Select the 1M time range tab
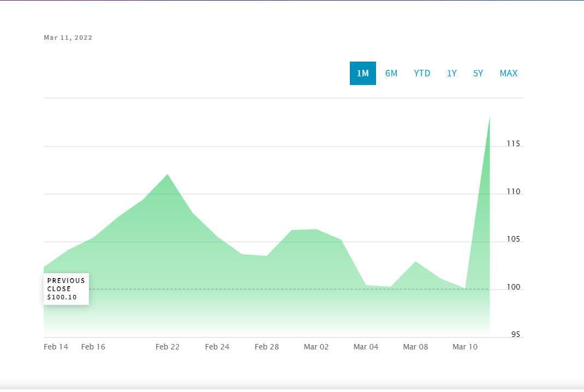584x392 pixels. click(x=363, y=73)
